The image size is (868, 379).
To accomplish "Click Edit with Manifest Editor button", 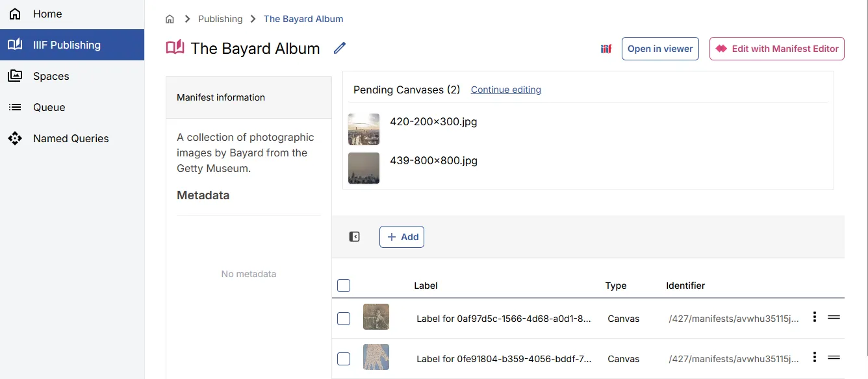I will click(776, 49).
